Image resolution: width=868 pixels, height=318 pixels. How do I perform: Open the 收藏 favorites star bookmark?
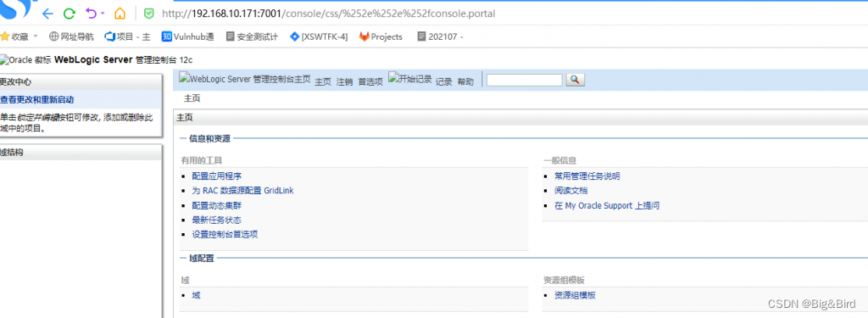(x=14, y=36)
